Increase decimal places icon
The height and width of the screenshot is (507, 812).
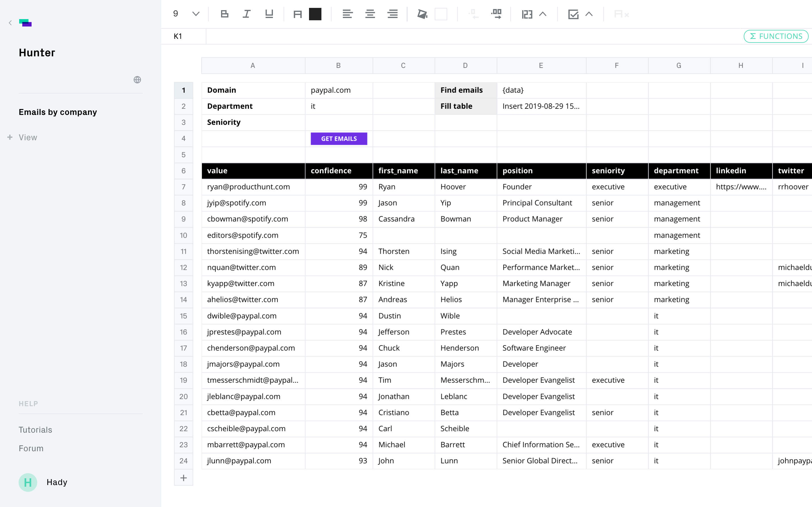tap(496, 14)
